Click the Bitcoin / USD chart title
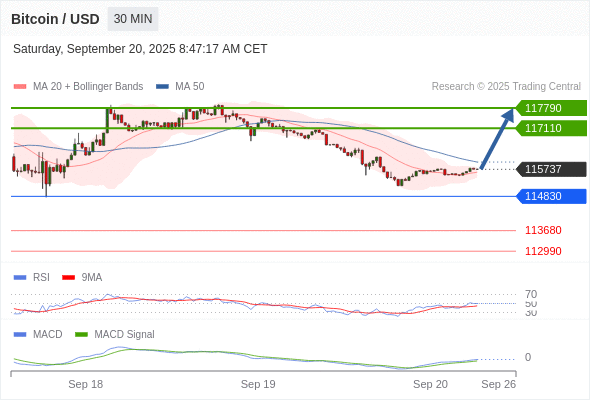 point(55,19)
